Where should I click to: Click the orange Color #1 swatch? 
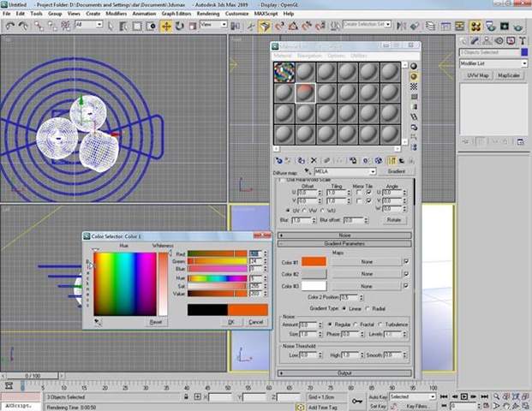click(315, 261)
